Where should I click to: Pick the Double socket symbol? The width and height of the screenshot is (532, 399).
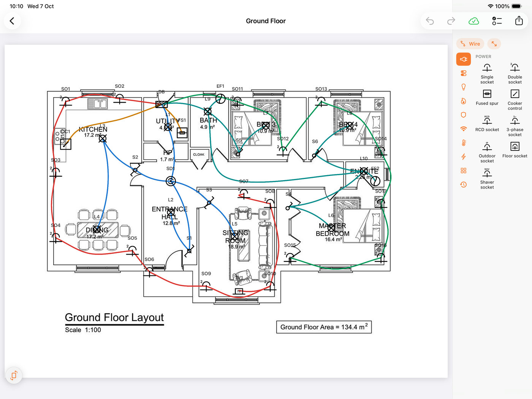click(x=515, y=73)
